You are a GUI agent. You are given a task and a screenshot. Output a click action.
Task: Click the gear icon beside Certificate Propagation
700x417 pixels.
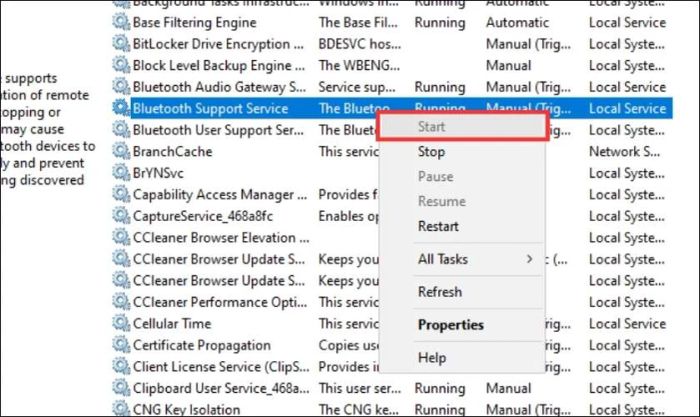[121, 344]
